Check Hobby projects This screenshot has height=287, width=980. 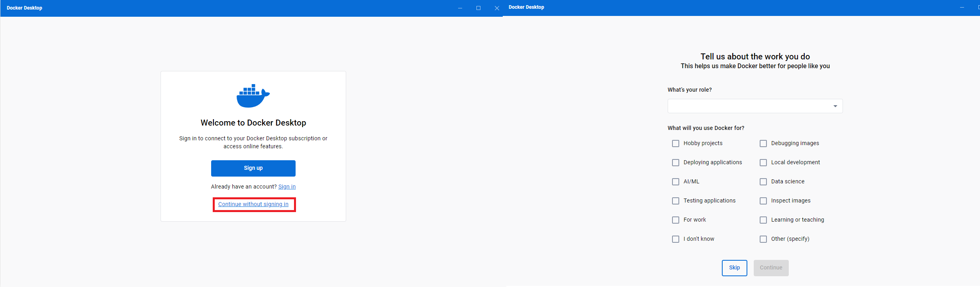click(676, 143)
